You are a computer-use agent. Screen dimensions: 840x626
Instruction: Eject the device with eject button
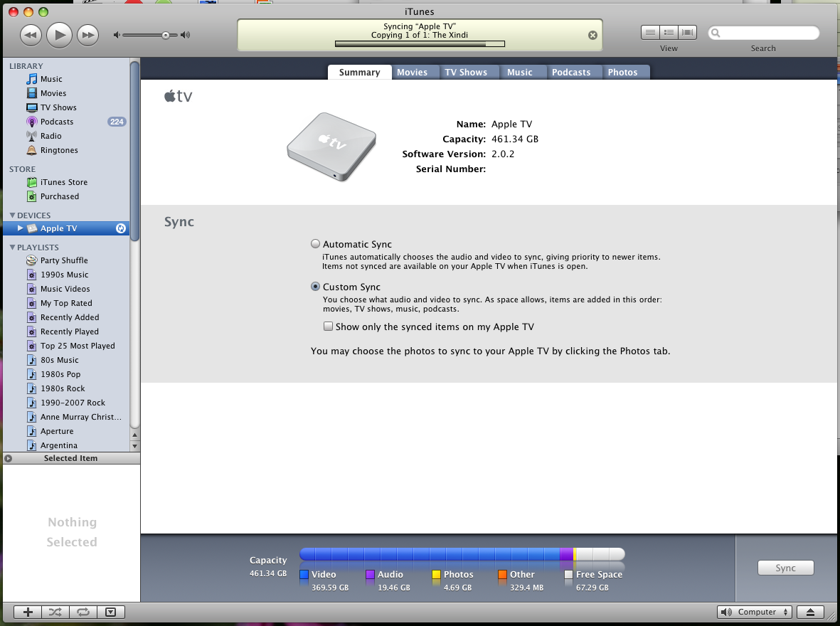(811, 612)
